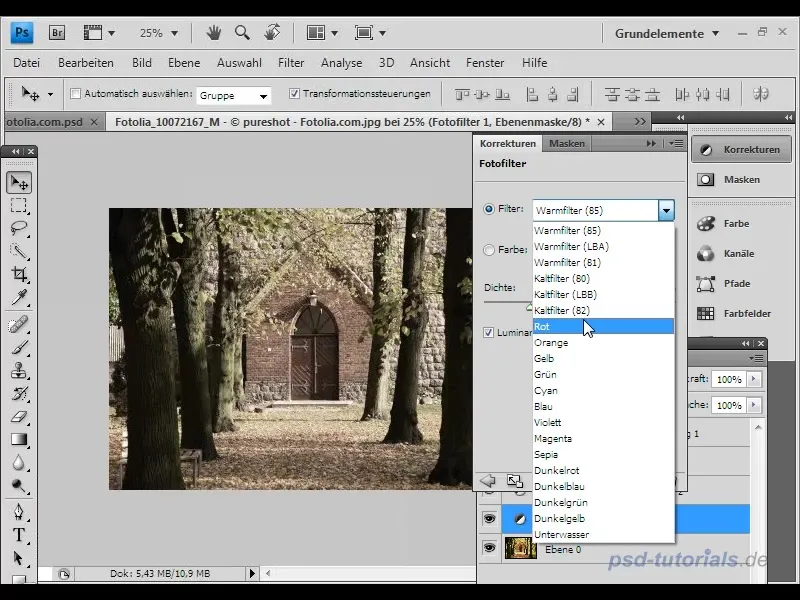Choose Sepia from the filter list

point(603,455)
